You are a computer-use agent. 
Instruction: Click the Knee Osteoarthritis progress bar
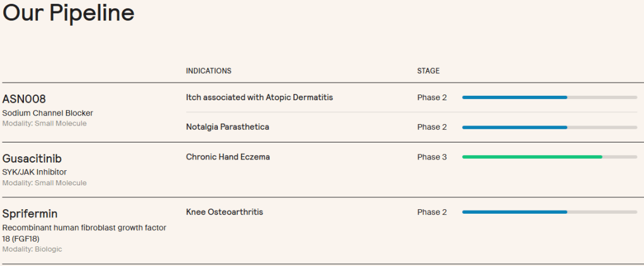(514, 212)
